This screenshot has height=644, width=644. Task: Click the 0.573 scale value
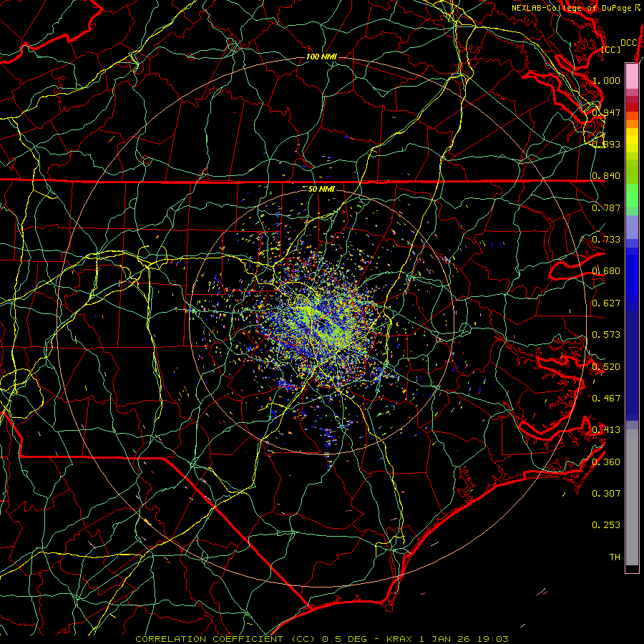click(606, 335)
